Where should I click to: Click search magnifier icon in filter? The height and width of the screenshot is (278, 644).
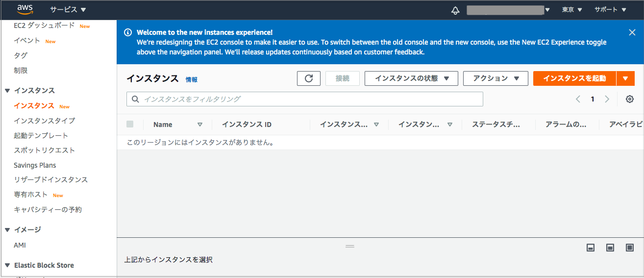pos(135,99)
